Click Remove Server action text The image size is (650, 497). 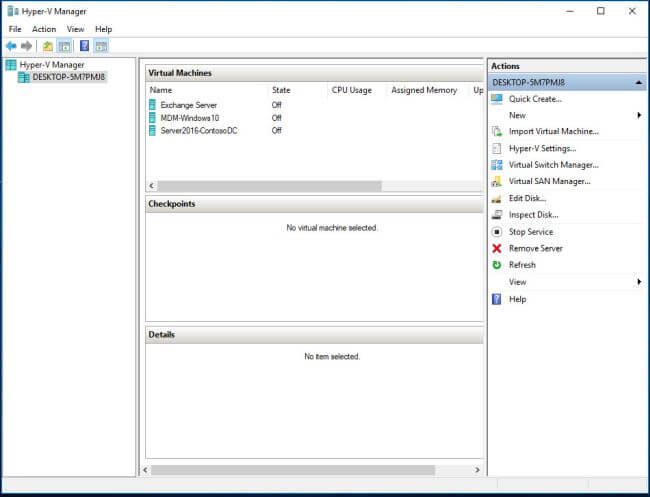click(536, 248)
